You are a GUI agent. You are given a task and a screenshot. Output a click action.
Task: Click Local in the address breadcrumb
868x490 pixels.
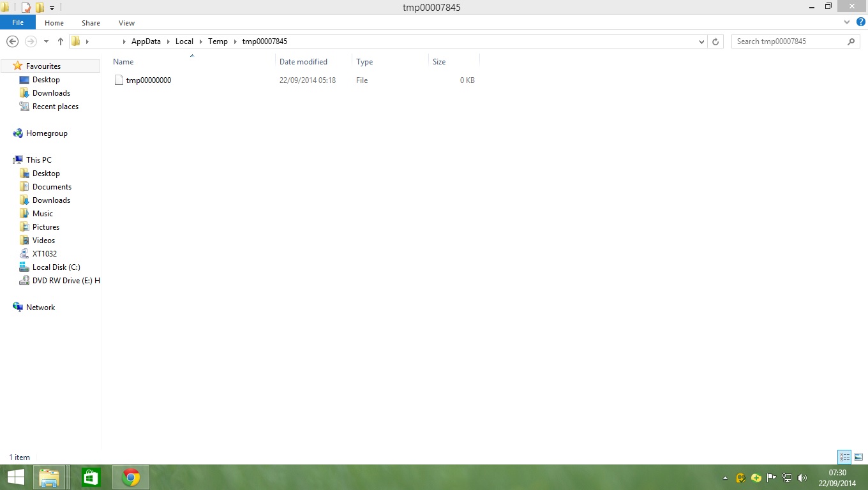click(184, 41)
